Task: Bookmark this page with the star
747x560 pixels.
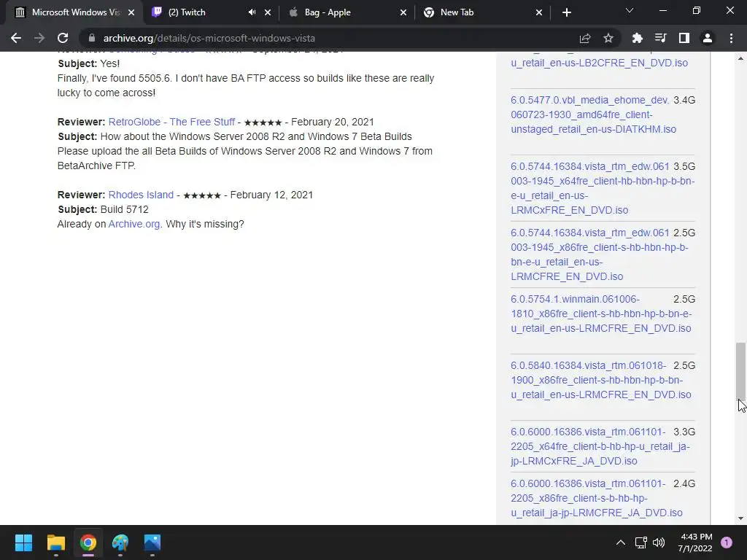Action: click(x=608, y=38)
